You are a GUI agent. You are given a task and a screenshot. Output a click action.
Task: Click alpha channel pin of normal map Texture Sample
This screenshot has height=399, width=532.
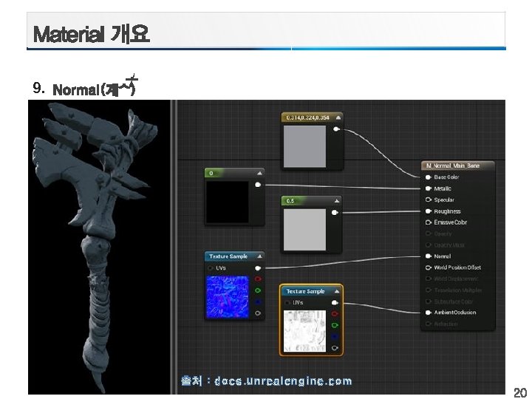coord(258,313)
